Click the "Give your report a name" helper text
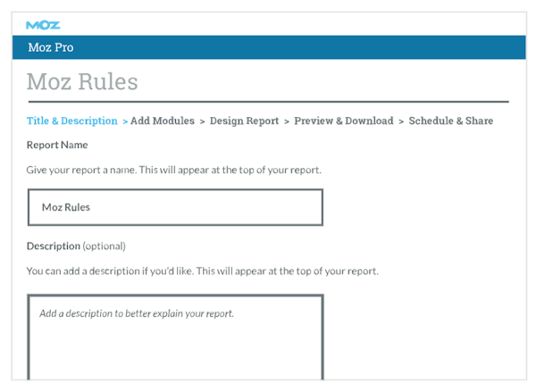 174,169
